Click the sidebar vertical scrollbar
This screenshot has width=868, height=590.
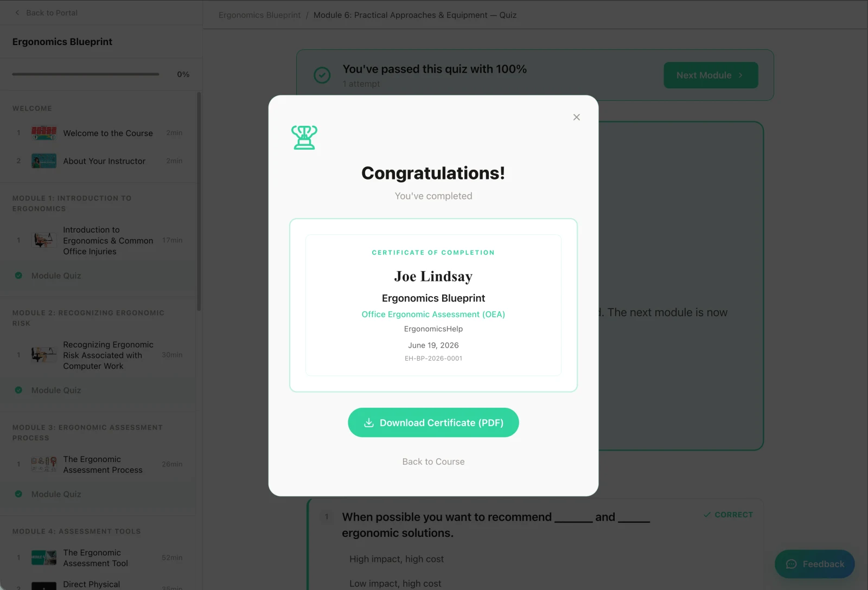[199, 202]
